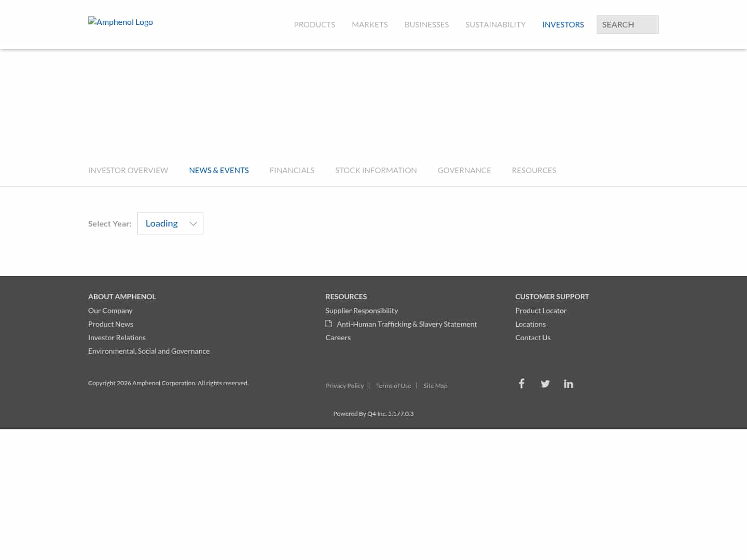Image resolution: width=747 pixels, height=560 pixels.
Task: Open the SUSTAINABILITY menu
Action: click(x=495, y=24)
